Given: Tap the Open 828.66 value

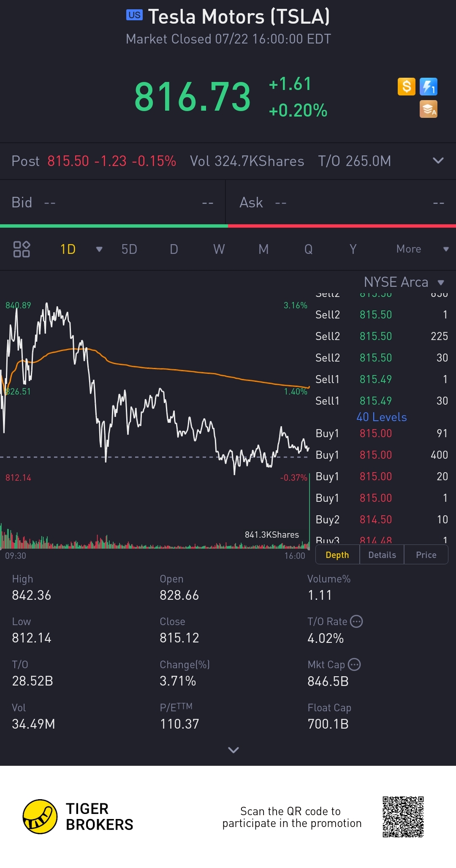Looking at the screenshot, I should pos(179,595).
